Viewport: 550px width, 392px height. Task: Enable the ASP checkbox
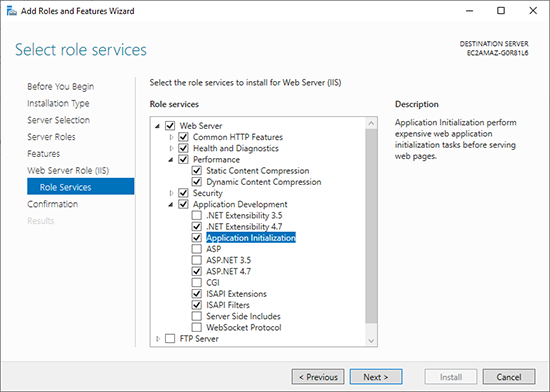tap(197, 249)
